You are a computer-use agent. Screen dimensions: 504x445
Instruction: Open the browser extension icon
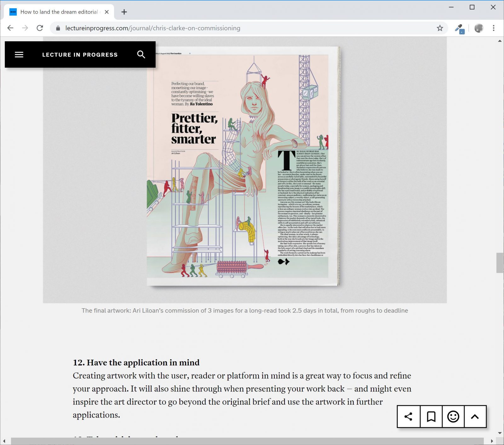[x=460, y=29]
